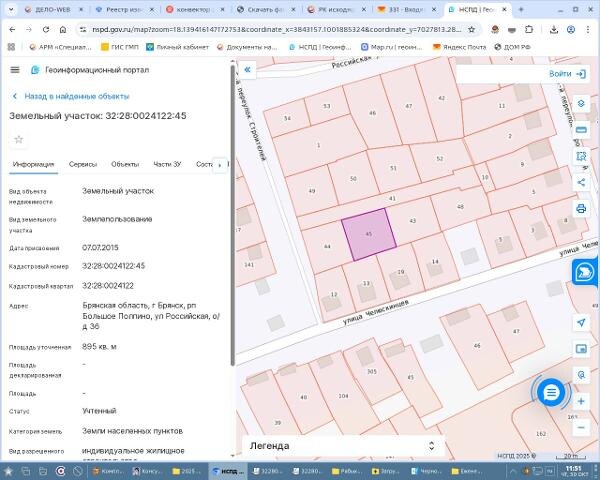Expand more tabs with right arrow

point(220,165)
